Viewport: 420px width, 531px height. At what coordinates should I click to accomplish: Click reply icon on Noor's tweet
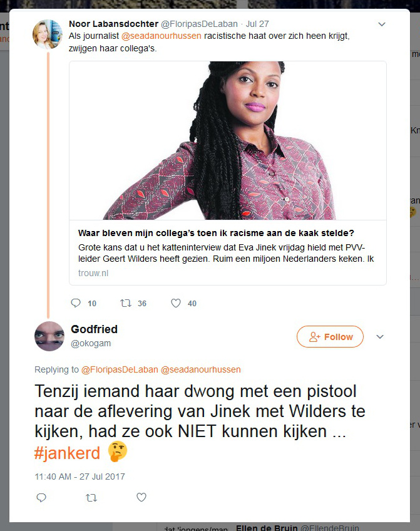[x=76, y=302]
